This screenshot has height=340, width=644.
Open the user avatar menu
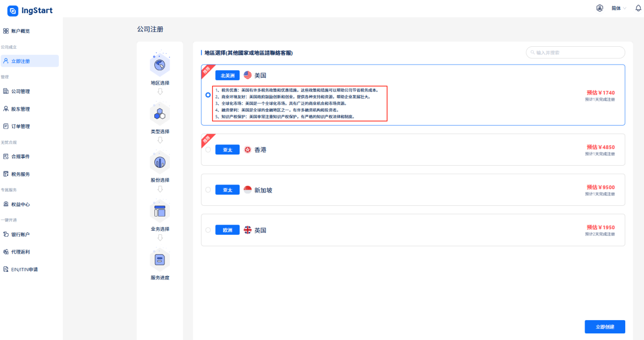pos(599,8)
